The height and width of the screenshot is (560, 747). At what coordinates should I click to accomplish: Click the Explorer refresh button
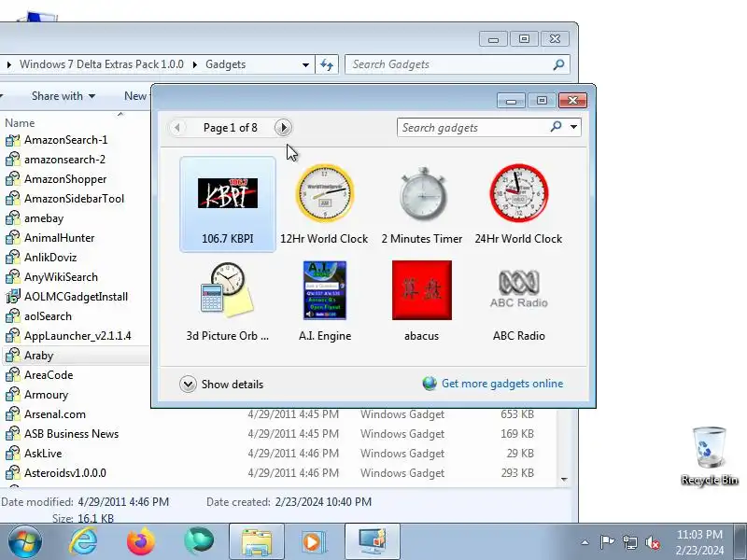click(327, 64)
